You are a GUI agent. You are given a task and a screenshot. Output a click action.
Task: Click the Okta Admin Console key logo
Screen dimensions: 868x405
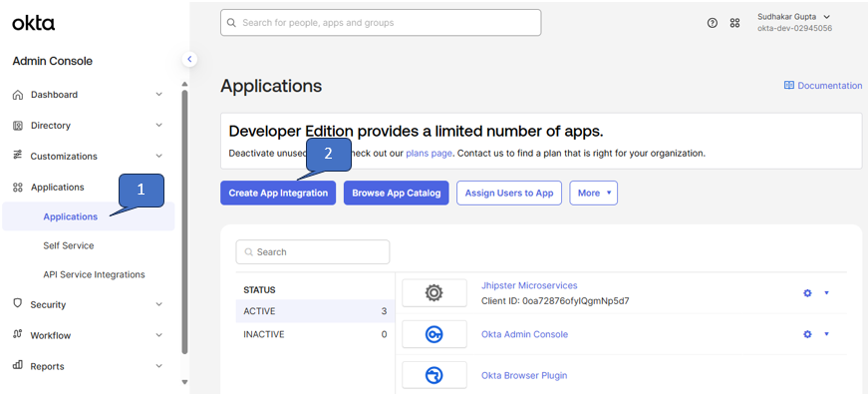[434, 334]
